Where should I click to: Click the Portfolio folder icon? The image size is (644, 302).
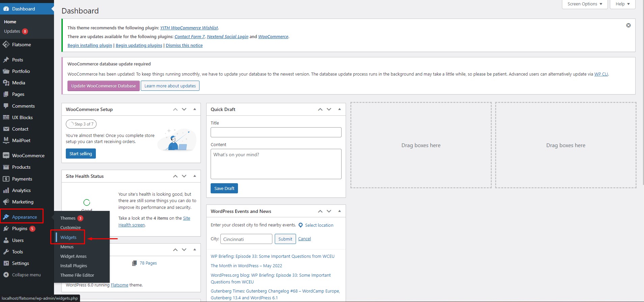6,71
